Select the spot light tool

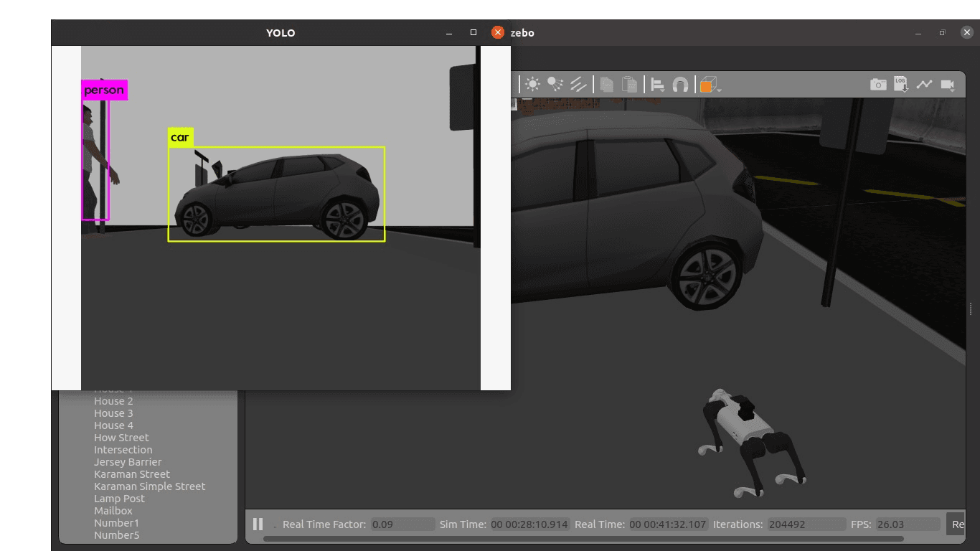[555, 84]
